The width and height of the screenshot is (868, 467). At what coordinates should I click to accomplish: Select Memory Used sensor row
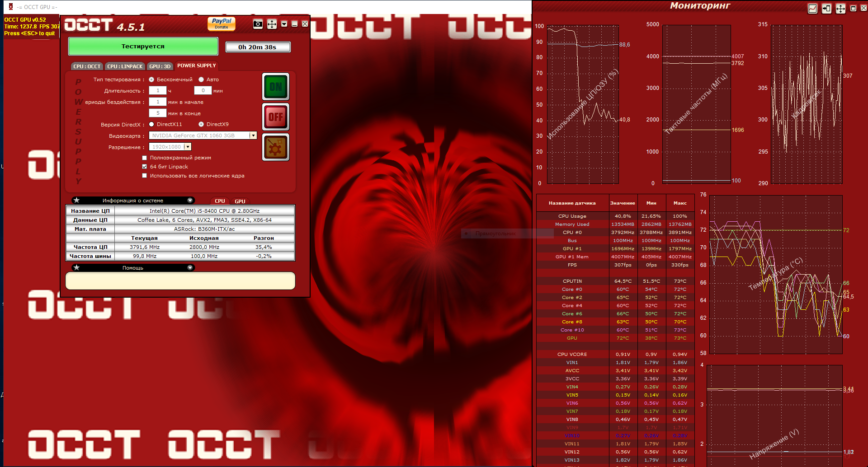coord(615,224)
